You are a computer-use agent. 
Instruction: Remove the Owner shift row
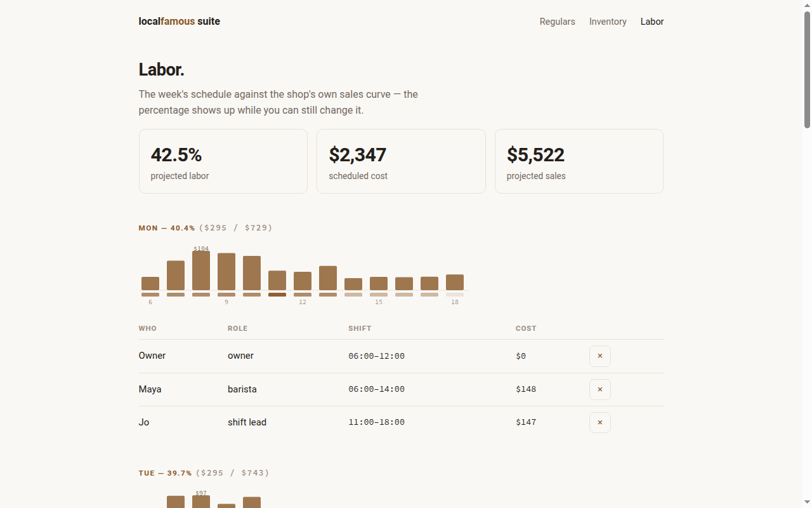(599, 356)
